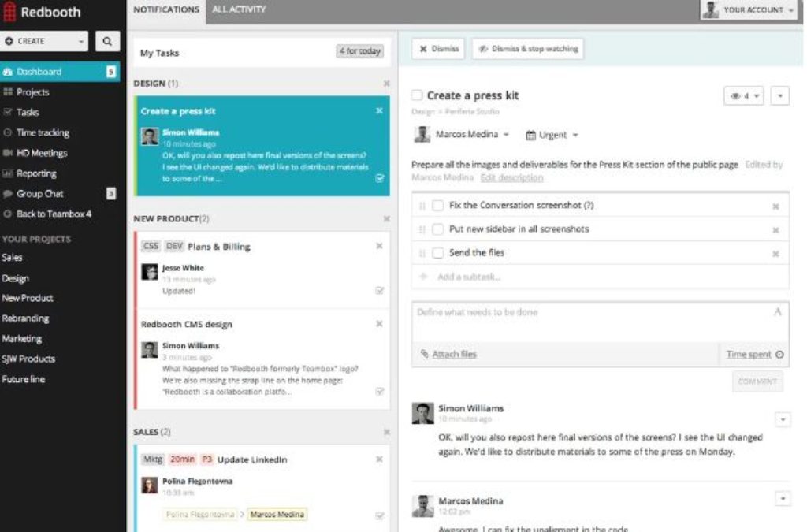
Task: Click the Time spent link
Action: point(749,354)
